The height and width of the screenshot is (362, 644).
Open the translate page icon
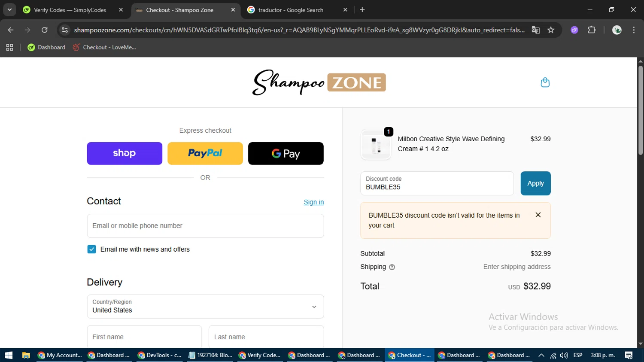[535, 30]
